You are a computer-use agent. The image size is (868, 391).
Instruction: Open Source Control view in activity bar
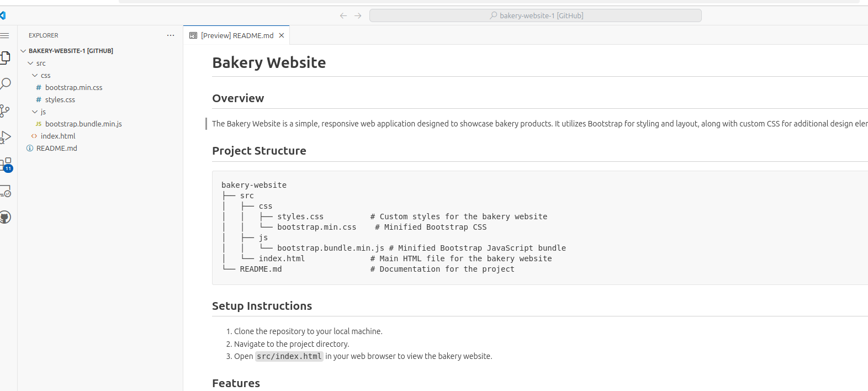pyautogui.click(x=5, y=111)
